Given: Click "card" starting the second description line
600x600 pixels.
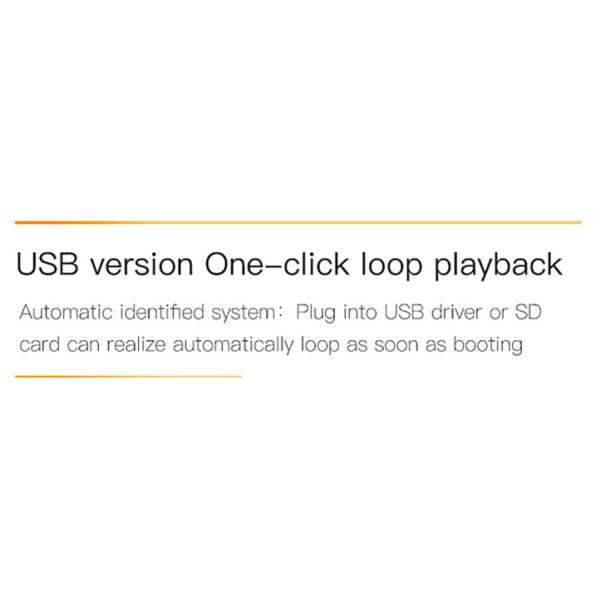Looking at the screenshot, I should [39, 344].
